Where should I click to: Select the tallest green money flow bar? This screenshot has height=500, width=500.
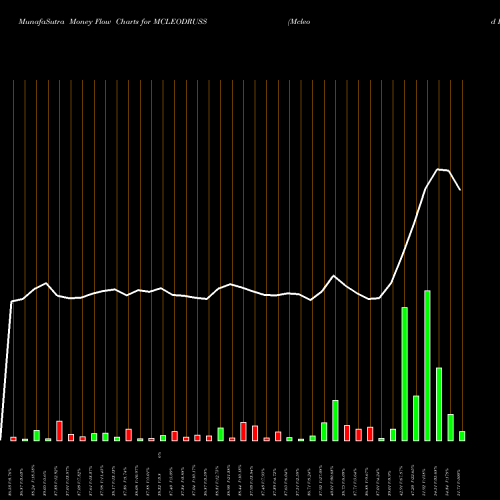tap(427, 366)
